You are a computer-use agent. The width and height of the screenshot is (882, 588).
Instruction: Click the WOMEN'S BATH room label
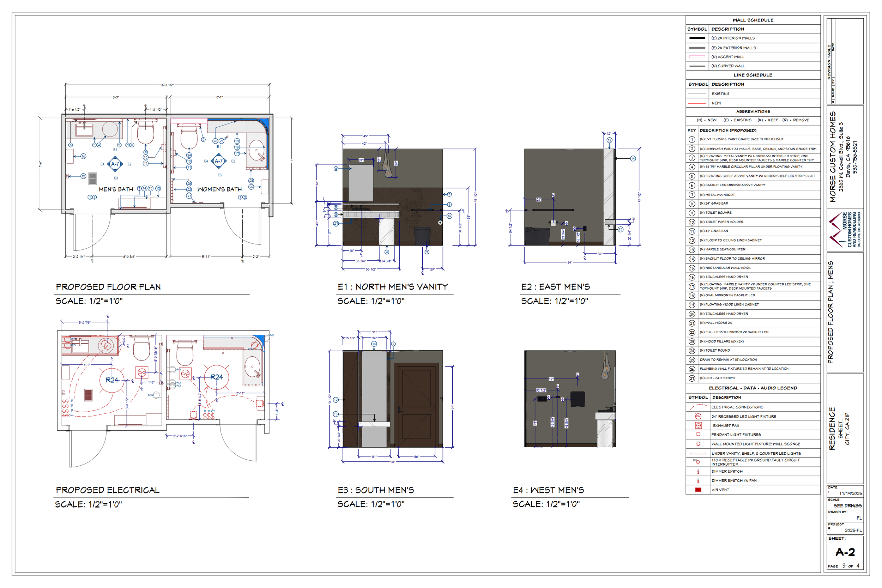(219, 189)
